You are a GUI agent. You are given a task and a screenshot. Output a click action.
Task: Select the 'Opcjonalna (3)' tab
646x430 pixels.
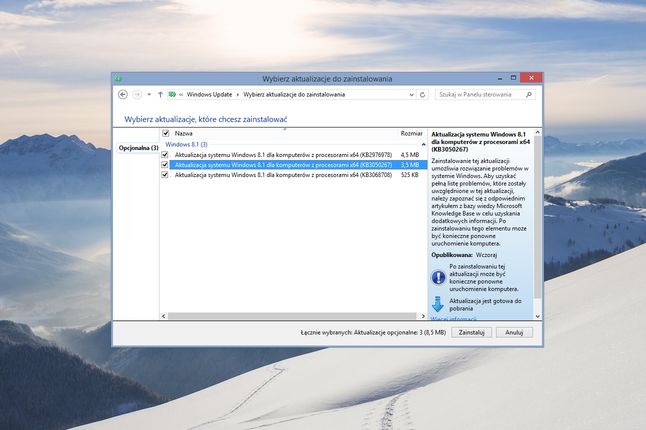[x=138, y=147]
